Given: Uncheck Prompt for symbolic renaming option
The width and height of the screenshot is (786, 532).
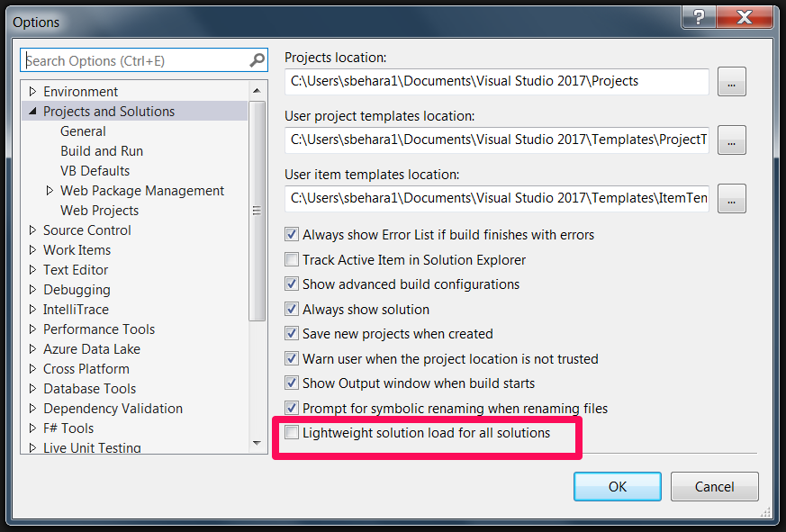Looking at the screenshot, I should [x=292, y=408].
